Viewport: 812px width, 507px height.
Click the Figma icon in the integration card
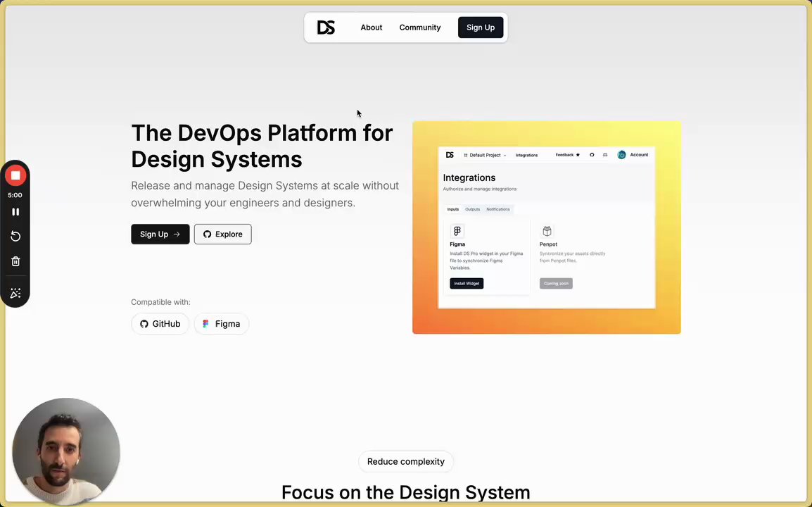pyautogui.click(x=457, y=231)
